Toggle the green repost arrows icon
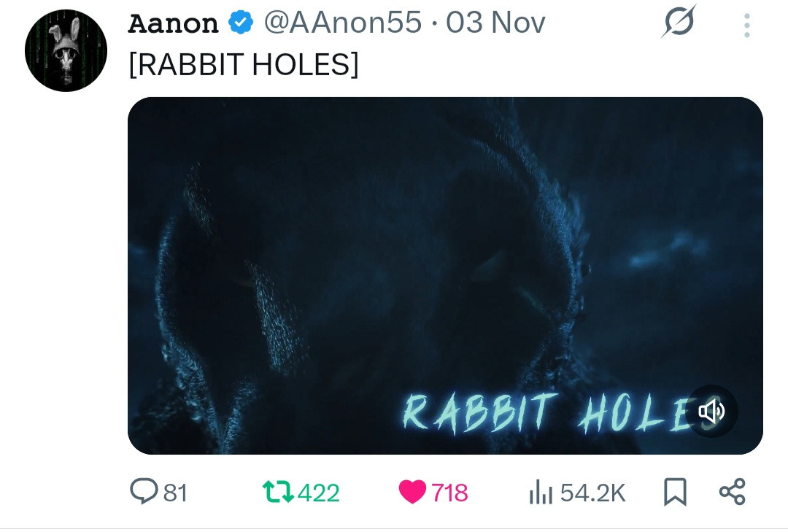 [279, 493]
